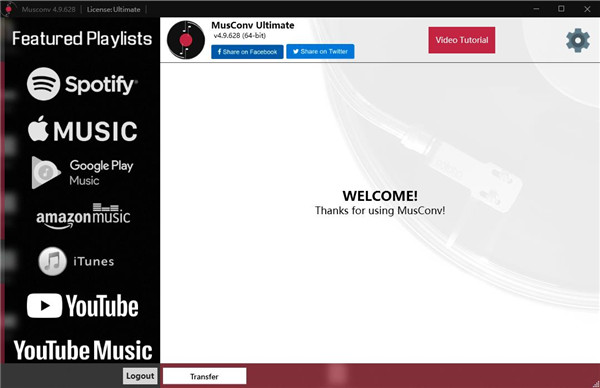Click the window resize grip in the corner
600x388 pixels.
[596, 384]
